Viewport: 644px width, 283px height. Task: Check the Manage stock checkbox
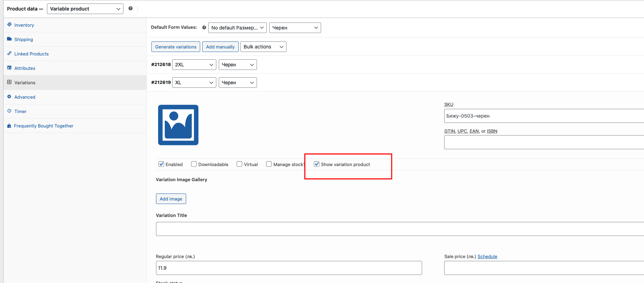coord(269,164)
